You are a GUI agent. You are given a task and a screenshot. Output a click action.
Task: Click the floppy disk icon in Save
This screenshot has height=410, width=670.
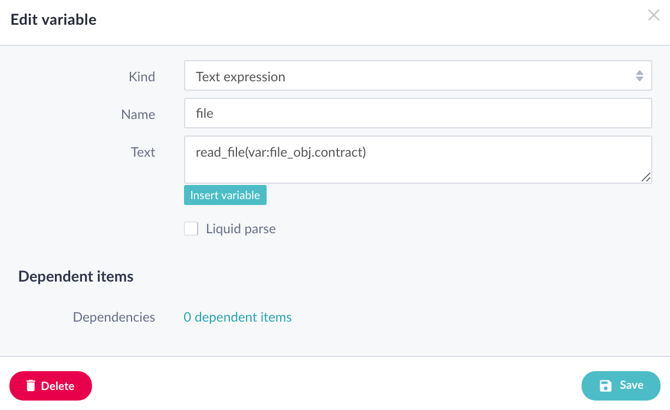(605, 386)
